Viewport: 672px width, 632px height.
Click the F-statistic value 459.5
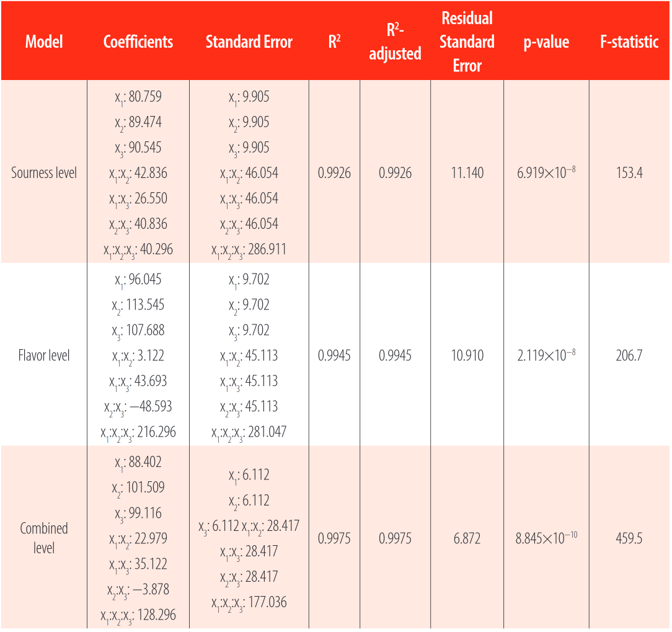(629, 538)
